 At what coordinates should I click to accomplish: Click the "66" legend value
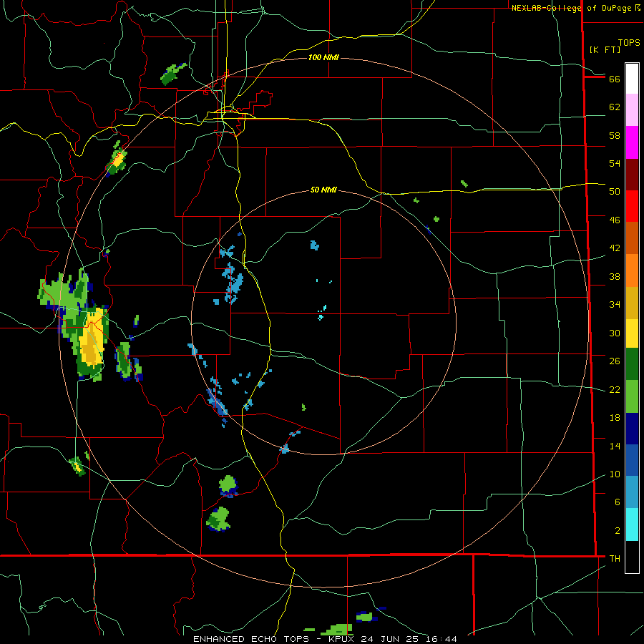point(615,79)
